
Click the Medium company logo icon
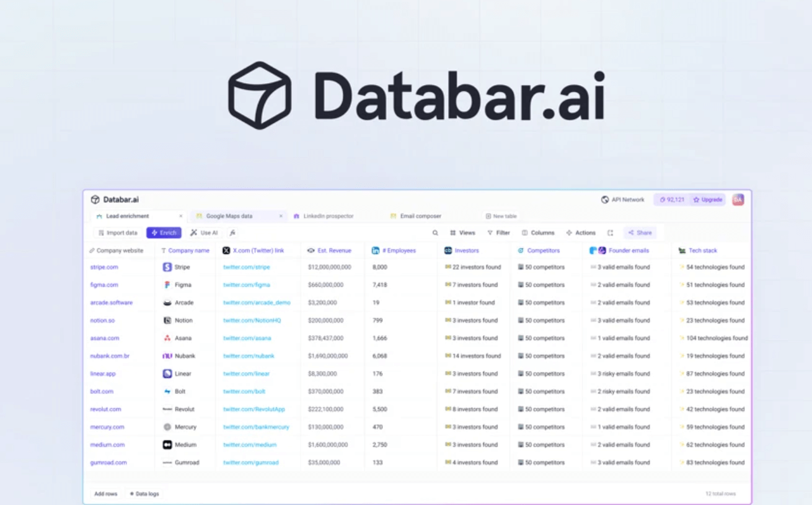coord(167,445)
